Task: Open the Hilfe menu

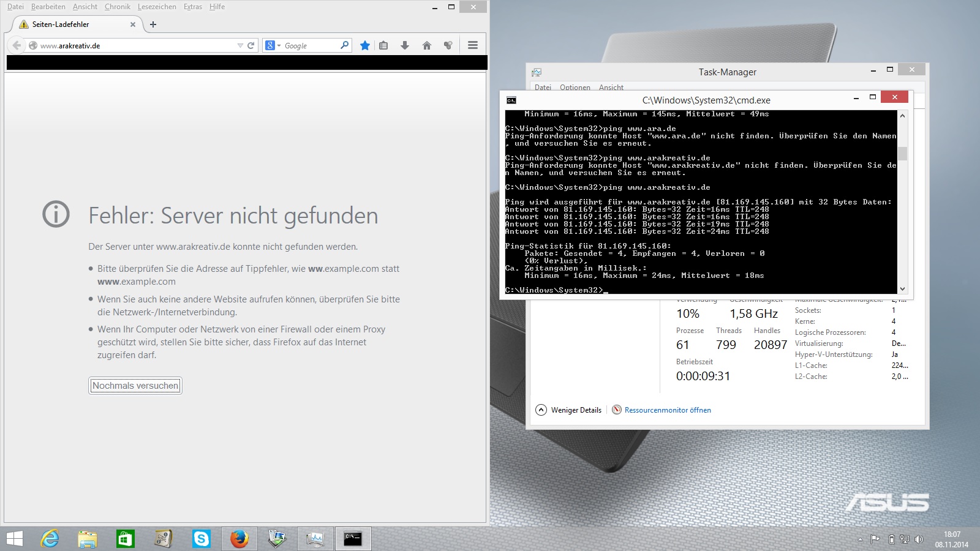Action: pos(217,7)
